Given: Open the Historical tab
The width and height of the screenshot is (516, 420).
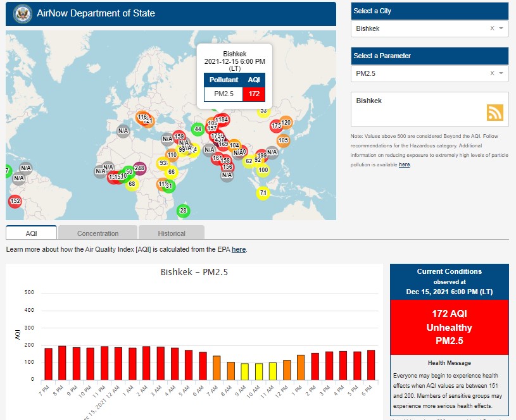Looking at the screenshot, I should click(172, 233).
